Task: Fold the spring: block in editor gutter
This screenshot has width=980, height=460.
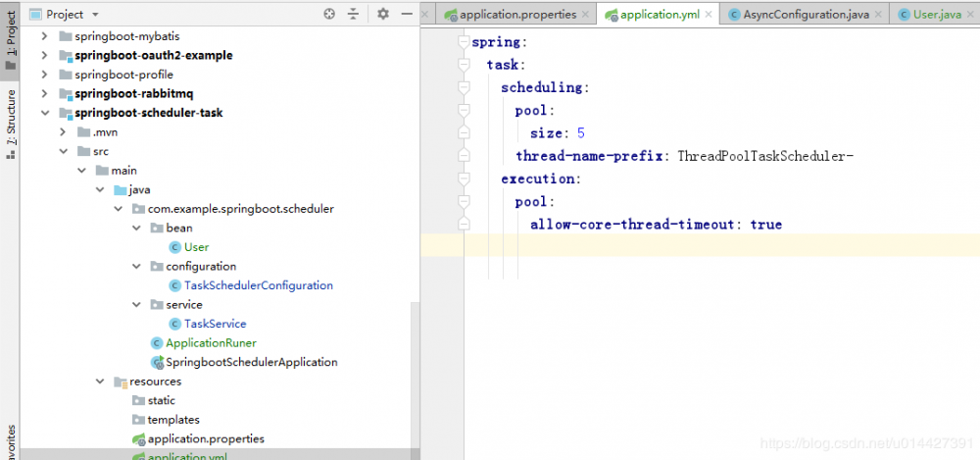Action: 464,42
